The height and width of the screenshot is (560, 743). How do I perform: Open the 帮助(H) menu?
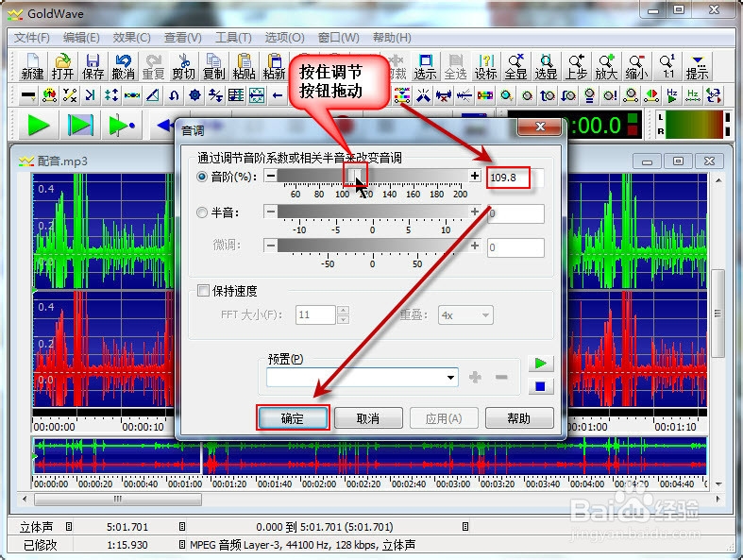point(392,38)
